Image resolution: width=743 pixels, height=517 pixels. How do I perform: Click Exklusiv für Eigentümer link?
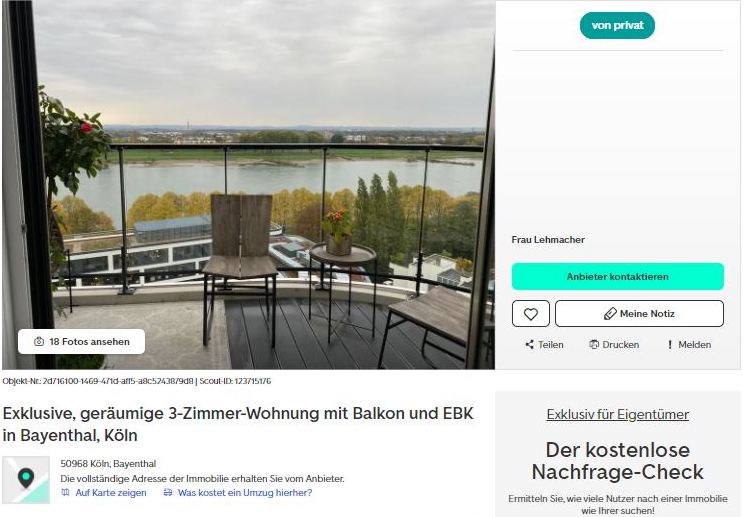(617, 414)
